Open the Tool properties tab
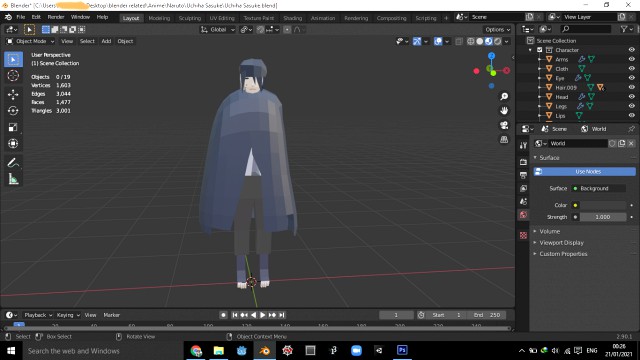Image resolution: width=640 pixels, height=360 pixels. 523,146
